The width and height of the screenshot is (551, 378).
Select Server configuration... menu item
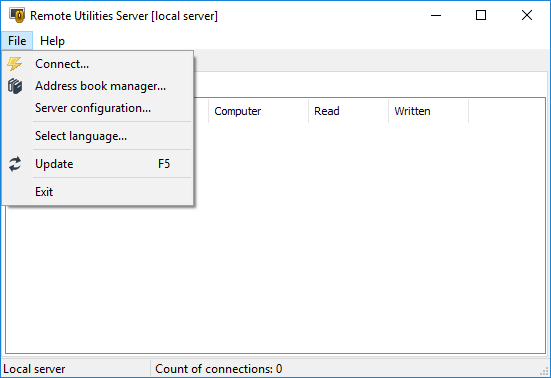(x=98, y=108)
